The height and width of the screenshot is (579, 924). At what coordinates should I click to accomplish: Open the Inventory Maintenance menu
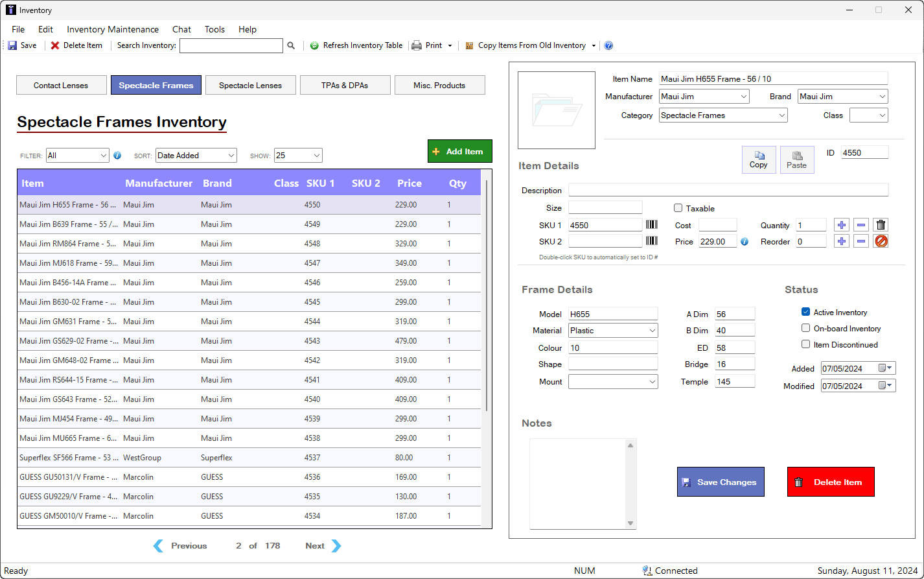[x=113, y=29]
